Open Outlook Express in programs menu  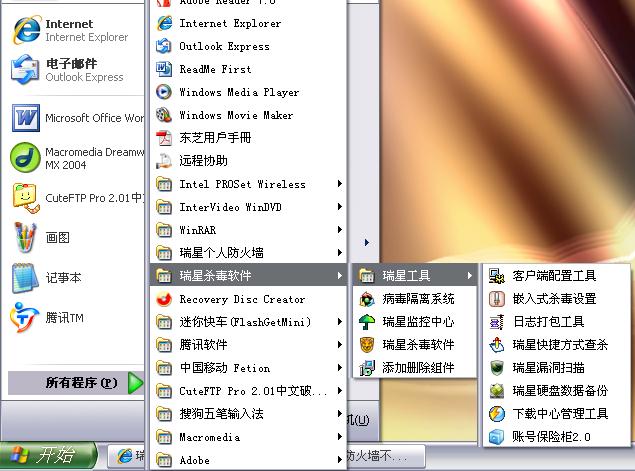click(x=248, y=46)
